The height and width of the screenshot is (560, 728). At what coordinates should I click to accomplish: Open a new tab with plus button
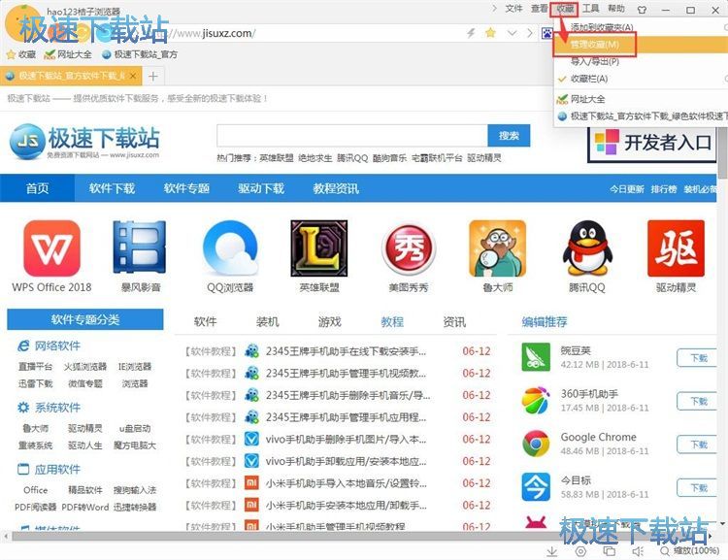click(x=153, y=76)
